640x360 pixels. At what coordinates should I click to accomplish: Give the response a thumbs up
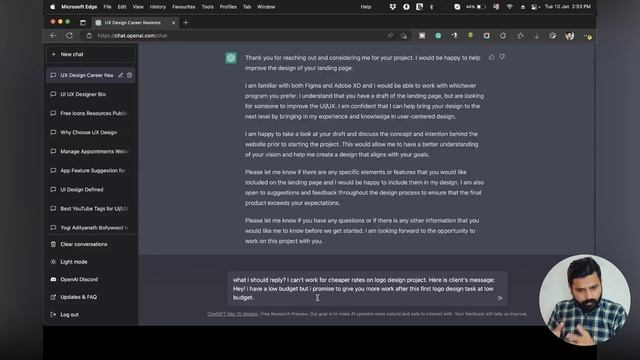pyautogui.click(x=492, y=57)
